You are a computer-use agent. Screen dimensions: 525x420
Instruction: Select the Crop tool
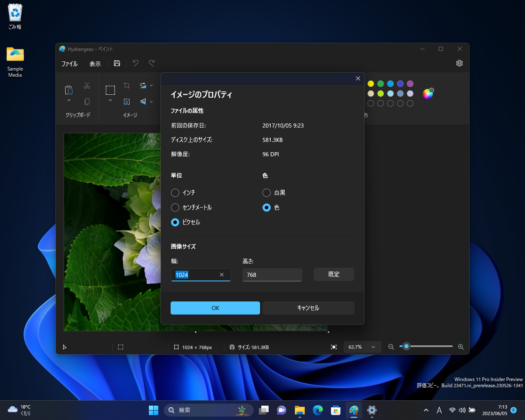pyautogui.click(x=126, y=85)
